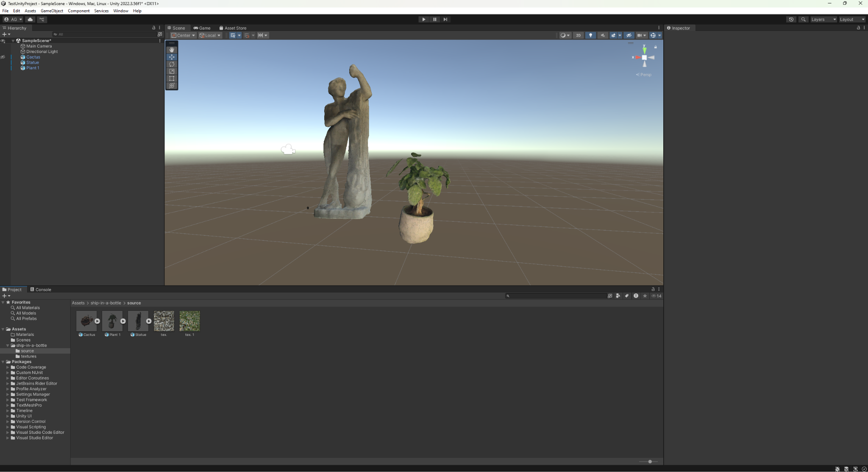868x472 pixels.
Task: Open the GameObject menu
Action: click(52, 11)
